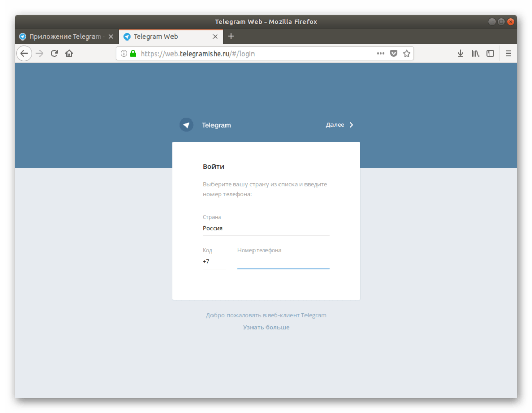The height and width of the screenshot is (413, 532).
Task: Focus the Номер телефона input field
Action: pos(283,262)
